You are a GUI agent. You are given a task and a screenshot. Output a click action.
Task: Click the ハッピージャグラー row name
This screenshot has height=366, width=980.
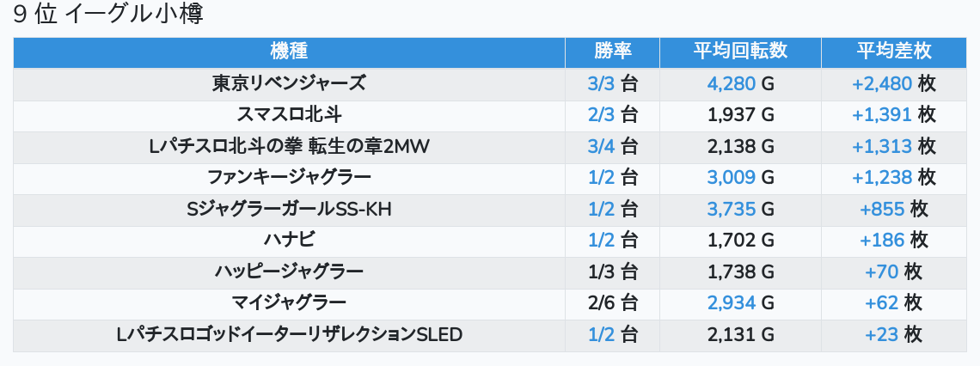click(289, 271)
